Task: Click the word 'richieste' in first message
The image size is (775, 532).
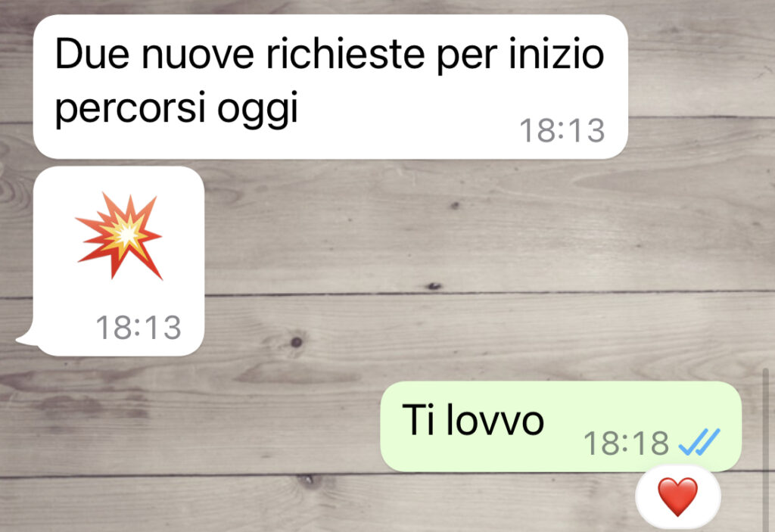Action: pyautogui.click(x=345, y=54)
